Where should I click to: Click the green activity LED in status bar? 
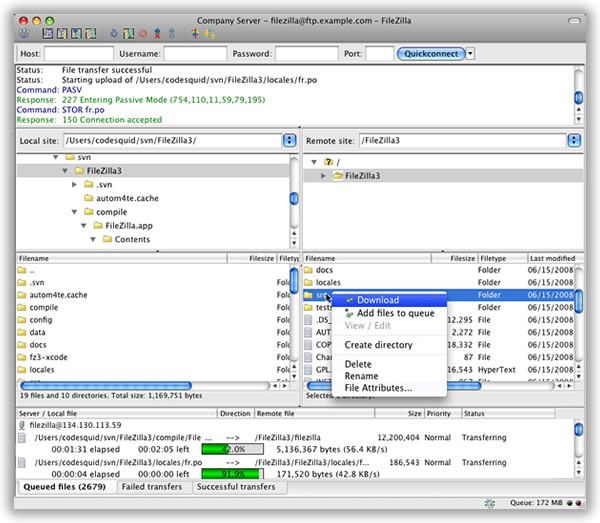[569, 503]
